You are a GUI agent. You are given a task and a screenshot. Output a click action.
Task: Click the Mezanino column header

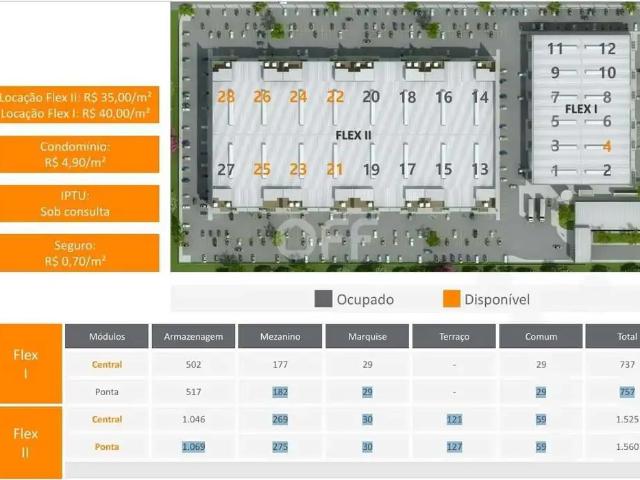click(280, 336)
